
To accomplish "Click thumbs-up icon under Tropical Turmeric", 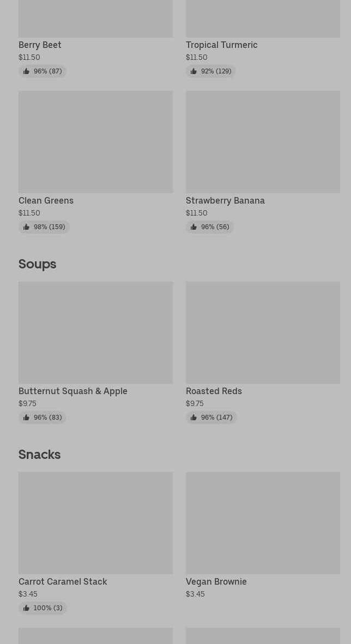I will [193, 71].
